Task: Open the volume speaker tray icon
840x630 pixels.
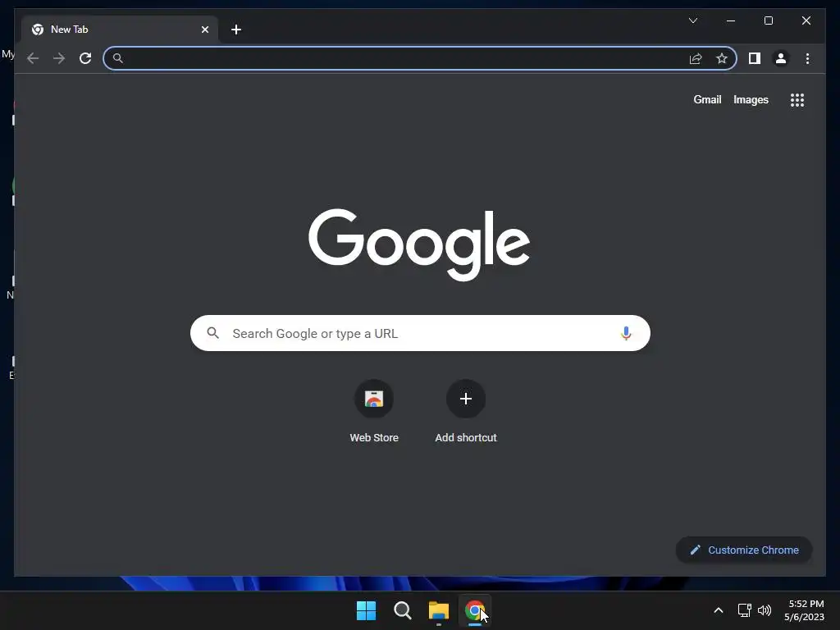Action: click(765, 610)
